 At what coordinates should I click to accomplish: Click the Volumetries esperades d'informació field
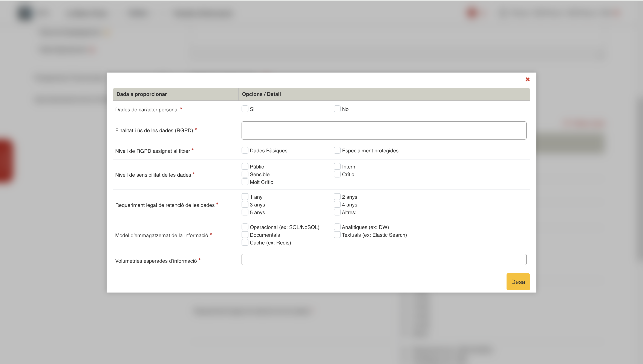tap(384, 259)
